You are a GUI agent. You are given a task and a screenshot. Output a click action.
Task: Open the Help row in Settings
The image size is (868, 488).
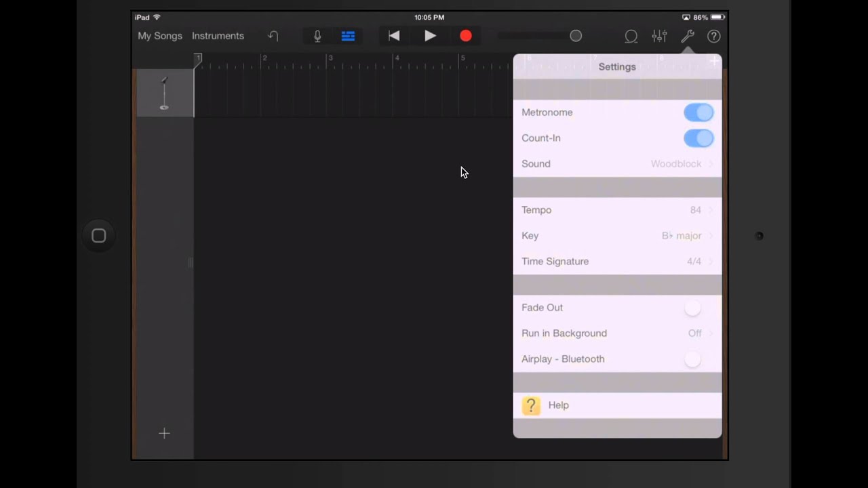(617, 405)
